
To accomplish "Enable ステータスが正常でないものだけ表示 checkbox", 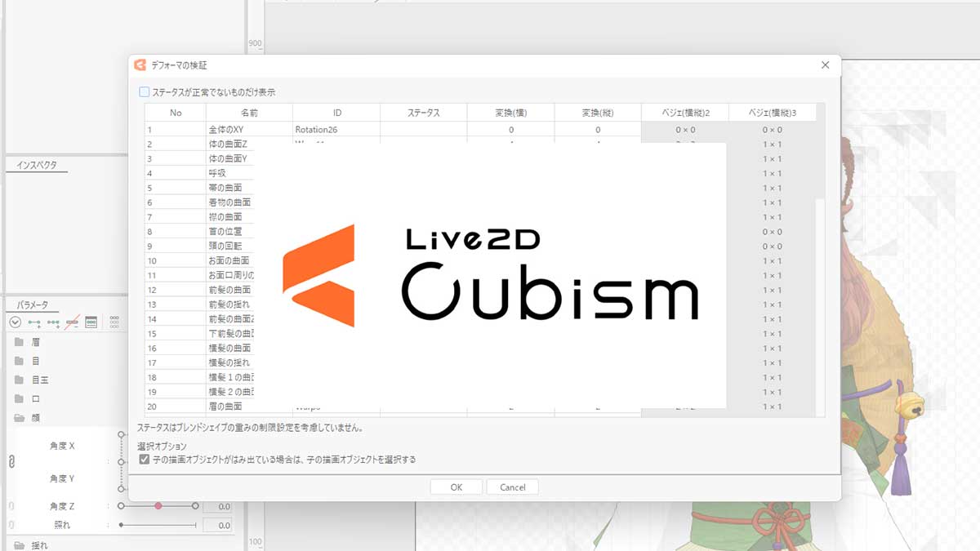I will click(145, 92).
